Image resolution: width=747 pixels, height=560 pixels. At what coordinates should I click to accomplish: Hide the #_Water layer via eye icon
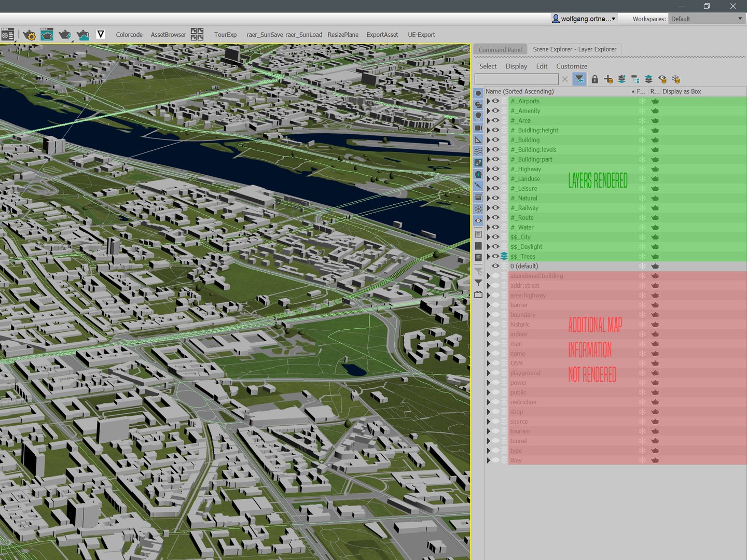pyautogui.click(x=496, y=227)
